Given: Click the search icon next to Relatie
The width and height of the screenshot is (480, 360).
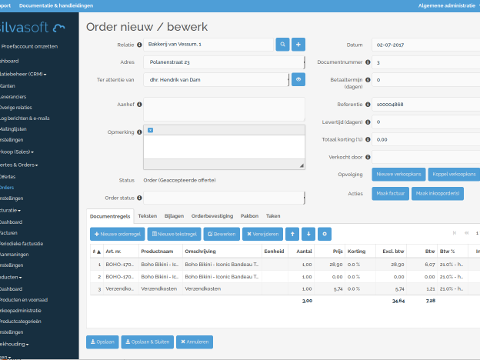Looking at the screenshot, I should coord(282,44).
